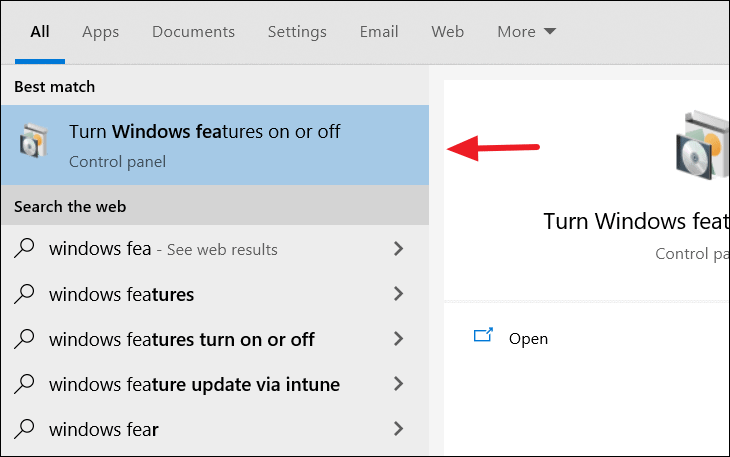The width and height of the screenshot is (730, 457).
Task: Click search icon beside 'windows fea'
Action: coord(24,248)
